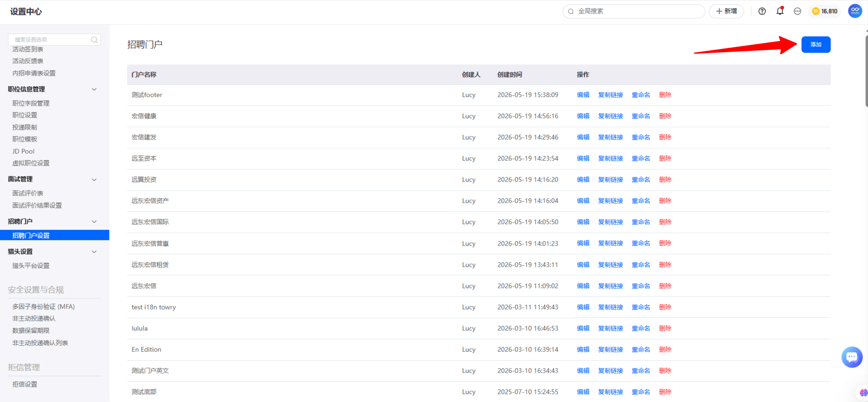Copy link for 宏信健康 portal
The height and width of the screenshot is (402, 868).
[610, 116]
